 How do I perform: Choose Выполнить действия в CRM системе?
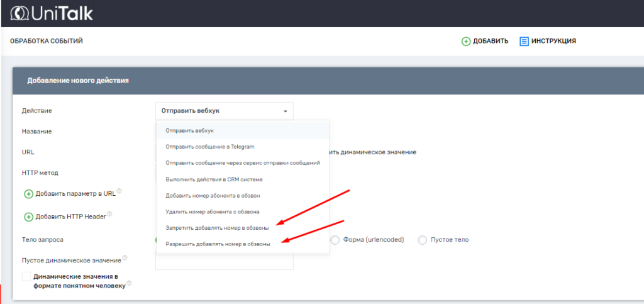(209, 179)
